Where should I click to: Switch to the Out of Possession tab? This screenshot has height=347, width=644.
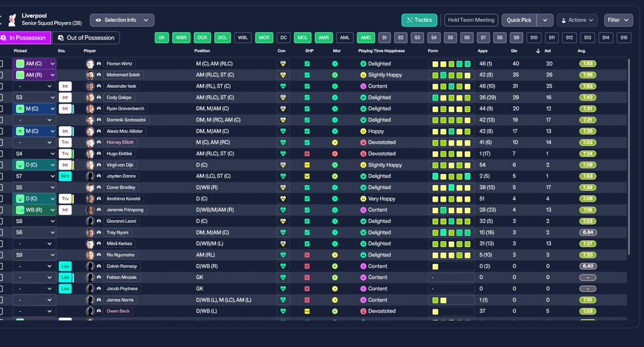(86, 38)
